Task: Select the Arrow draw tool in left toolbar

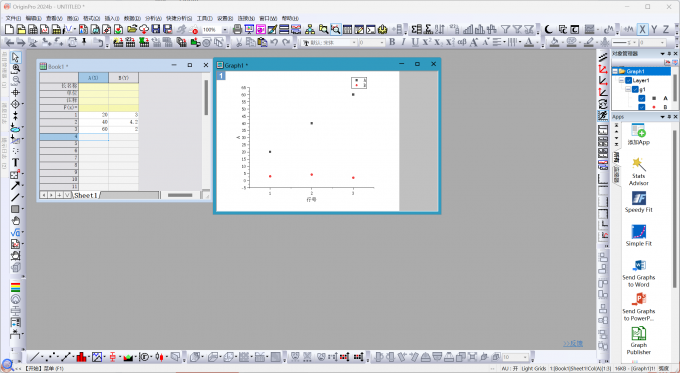Action: tap(15, 186)
